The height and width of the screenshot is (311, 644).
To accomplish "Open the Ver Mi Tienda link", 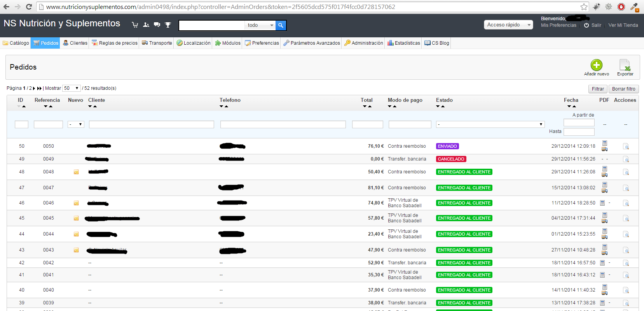I will tap(623, 25).
